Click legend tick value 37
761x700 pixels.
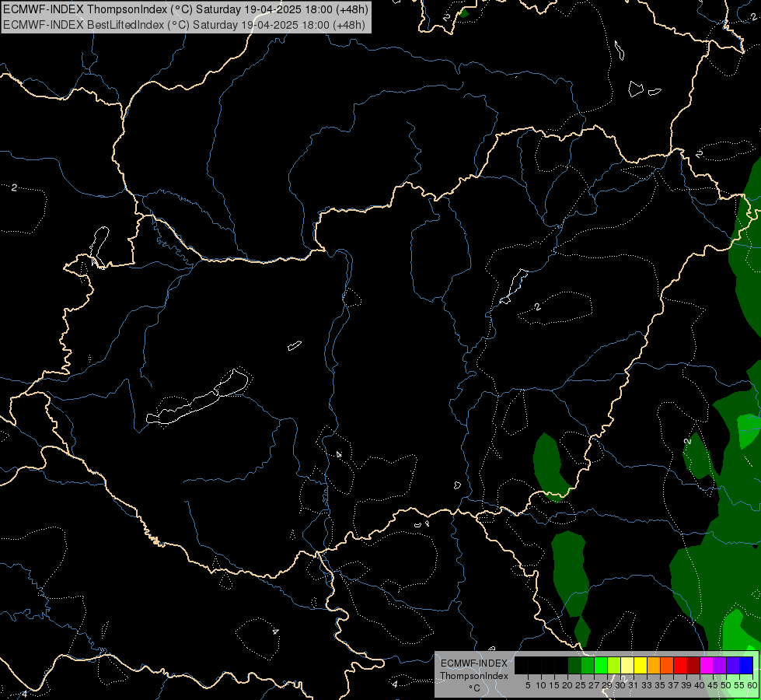(x=674, y=685)
